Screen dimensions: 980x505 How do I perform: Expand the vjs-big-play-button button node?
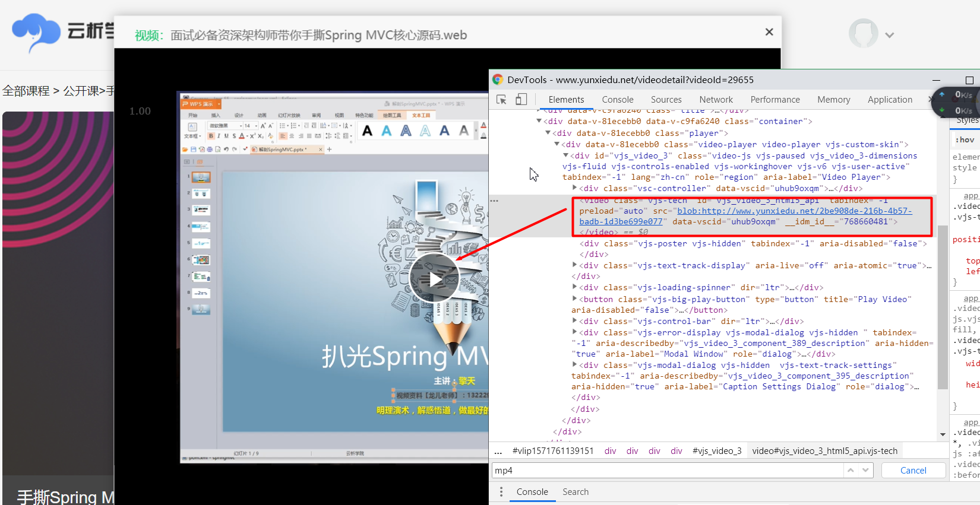pos(574,299)
